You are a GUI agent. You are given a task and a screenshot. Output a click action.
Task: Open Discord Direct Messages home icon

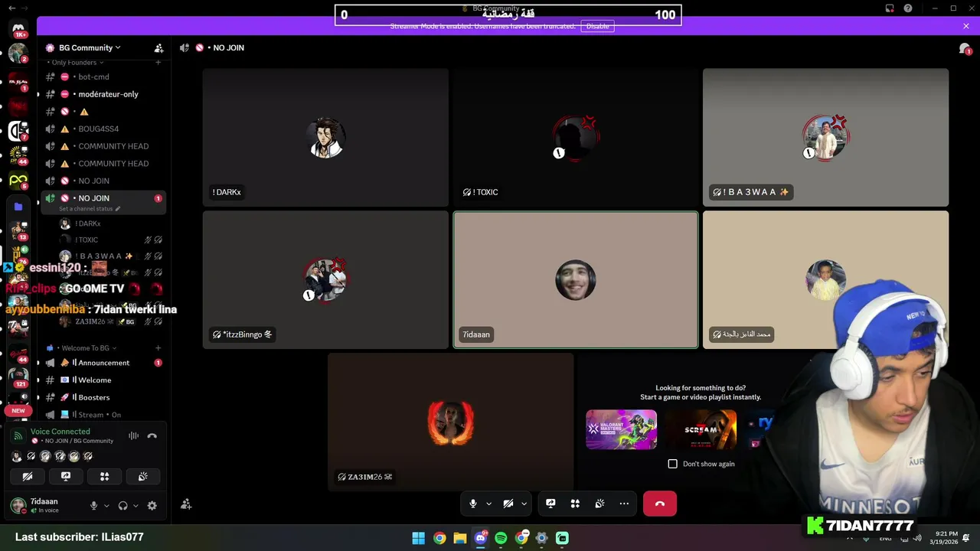[x=18, y=29]
